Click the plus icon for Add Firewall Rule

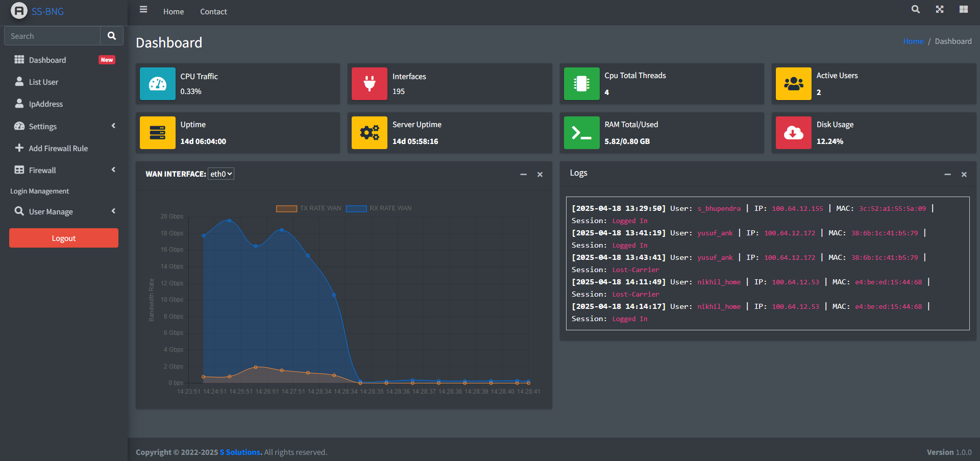coord(19,148)
